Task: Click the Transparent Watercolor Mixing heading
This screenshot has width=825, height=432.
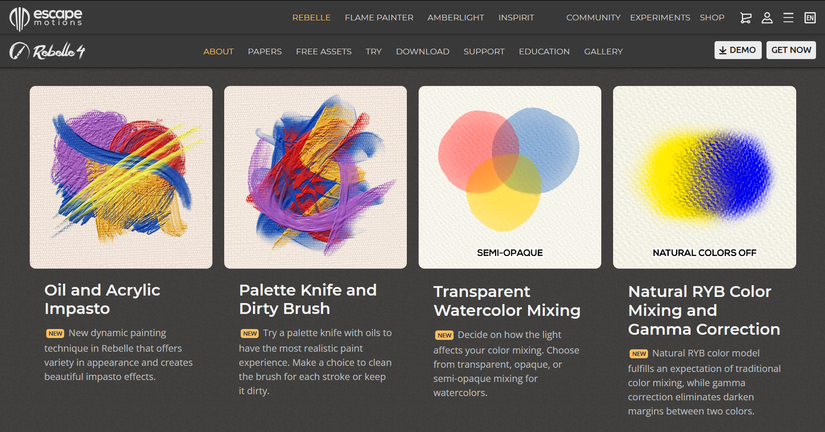Action: click(507, 301)
